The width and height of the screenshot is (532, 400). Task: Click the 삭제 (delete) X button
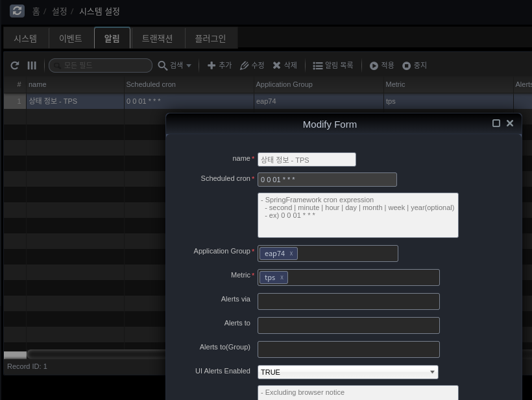(x=284, y=65)
